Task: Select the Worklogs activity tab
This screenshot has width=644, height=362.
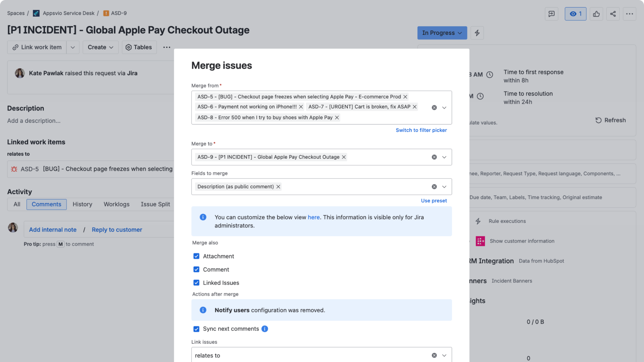Action: click(x=117, y=204)
